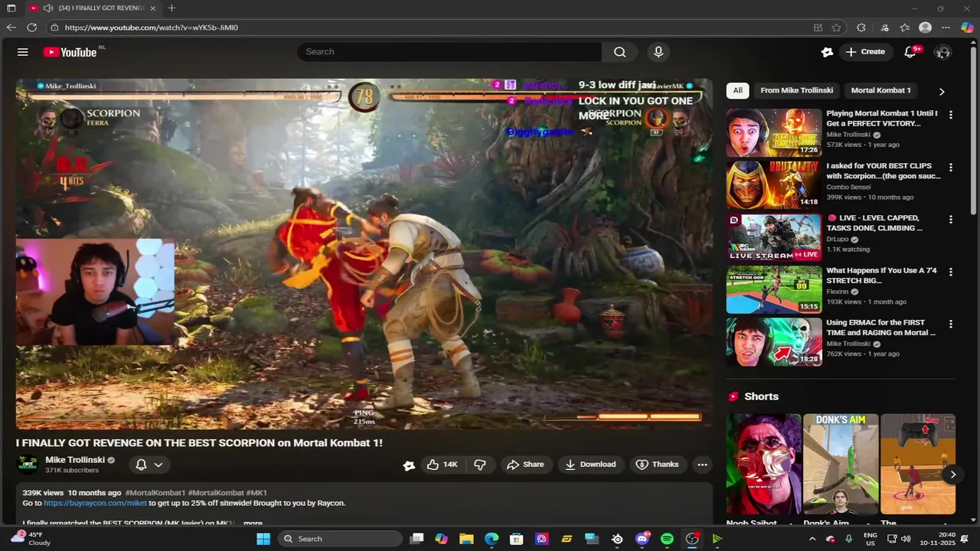Select the From Mike Trollinski chip
980x551 pixels.
point(796,90)
